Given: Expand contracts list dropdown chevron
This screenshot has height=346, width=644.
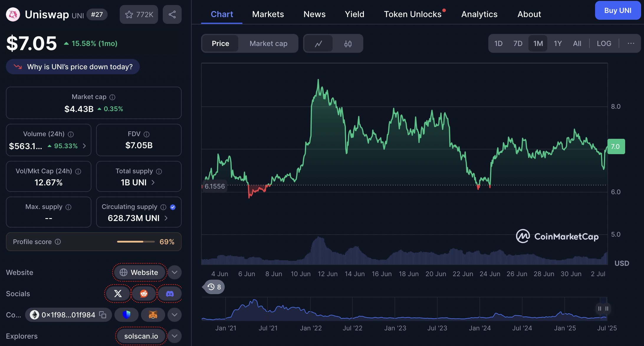Looking at the screenshot, I should pos(175,315).
